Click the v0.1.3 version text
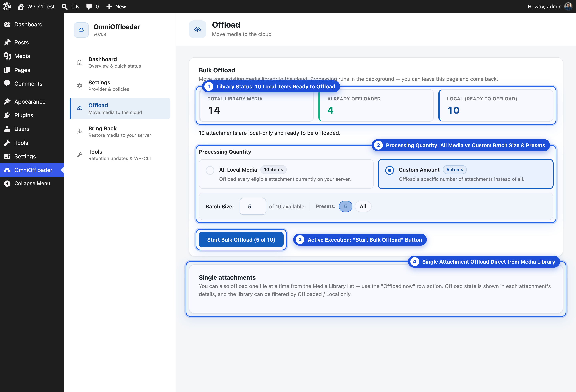 point(100,34)
